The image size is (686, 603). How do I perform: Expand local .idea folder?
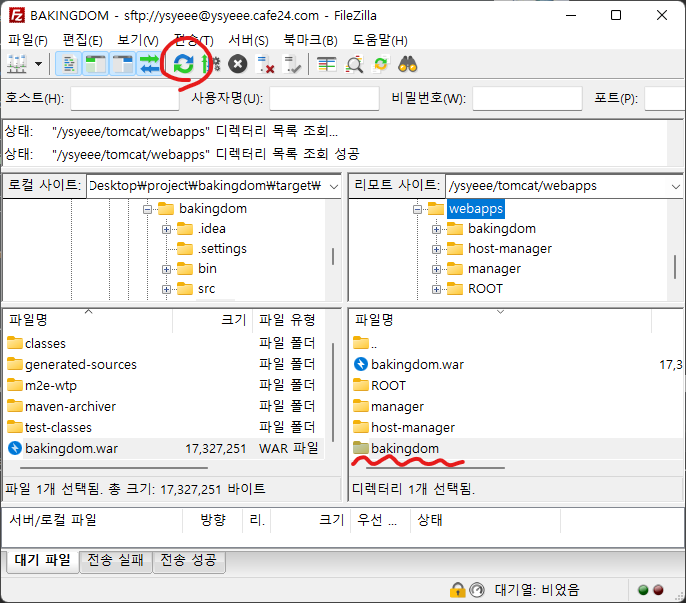(x=166, y=229)
